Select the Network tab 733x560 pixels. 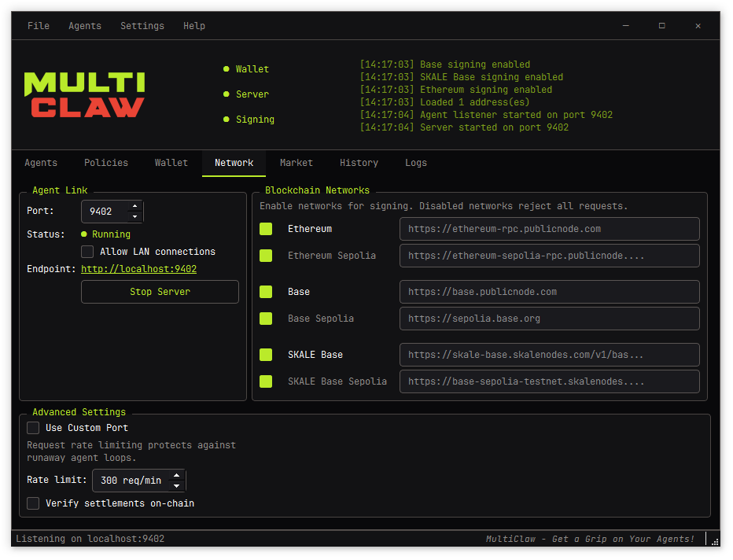(234, 163)
